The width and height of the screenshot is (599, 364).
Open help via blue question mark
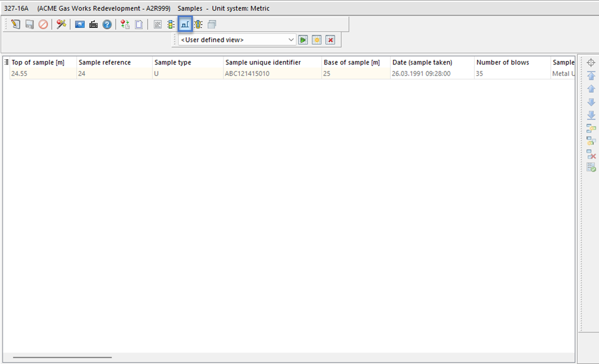[x=107, y=24]
